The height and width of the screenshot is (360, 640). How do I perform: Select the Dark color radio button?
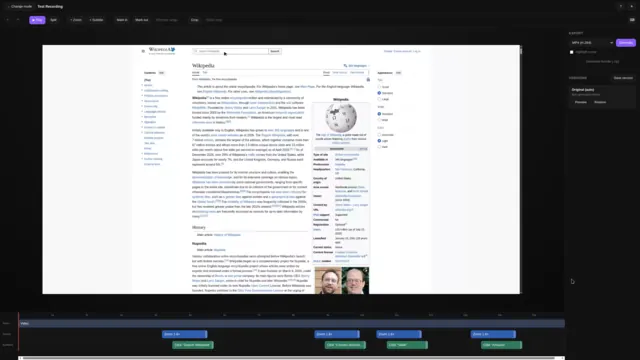coord(379,147)
